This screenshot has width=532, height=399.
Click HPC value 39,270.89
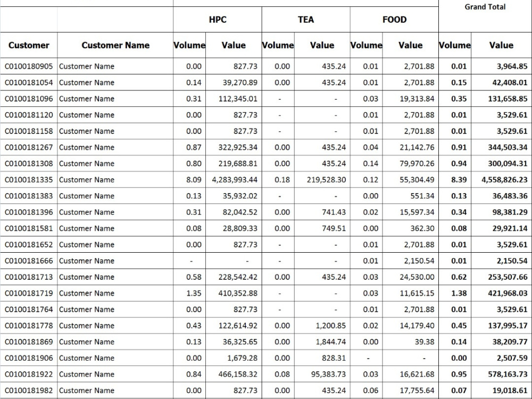click(x=240, y=83)
